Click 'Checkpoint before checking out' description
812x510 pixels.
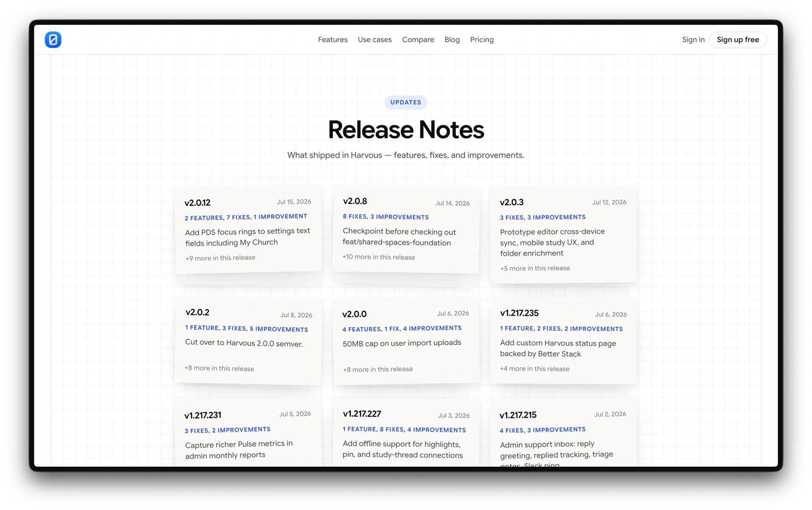tap(399, 237)
